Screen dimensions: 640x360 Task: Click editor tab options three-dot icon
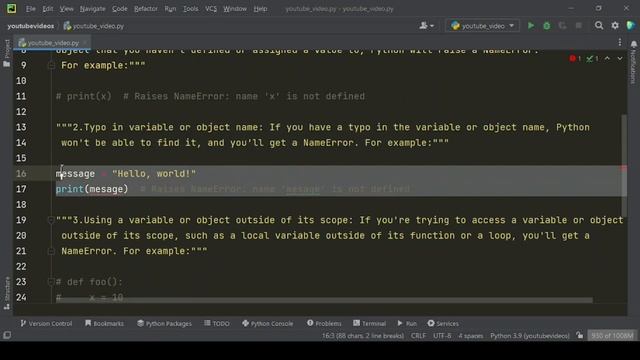pyautogui.click(x=620, y=42)
